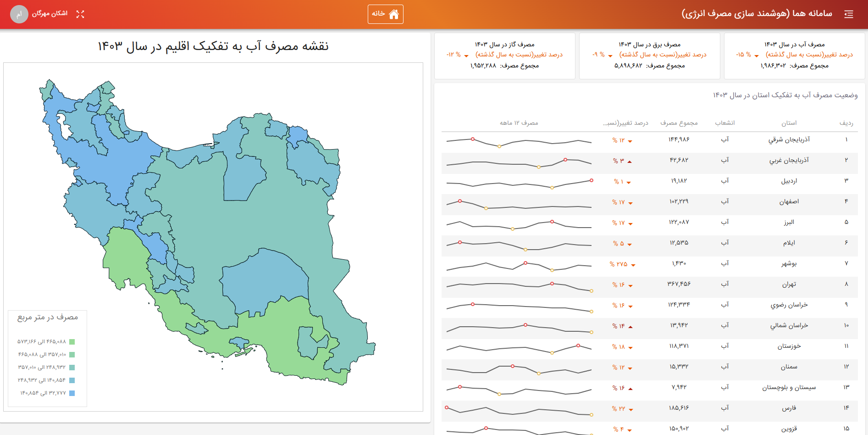Image resolution: width=868 pixels, height=435 pixels.
Task: Sort by the مجموع مصرف column header
Action: [679, 123]
